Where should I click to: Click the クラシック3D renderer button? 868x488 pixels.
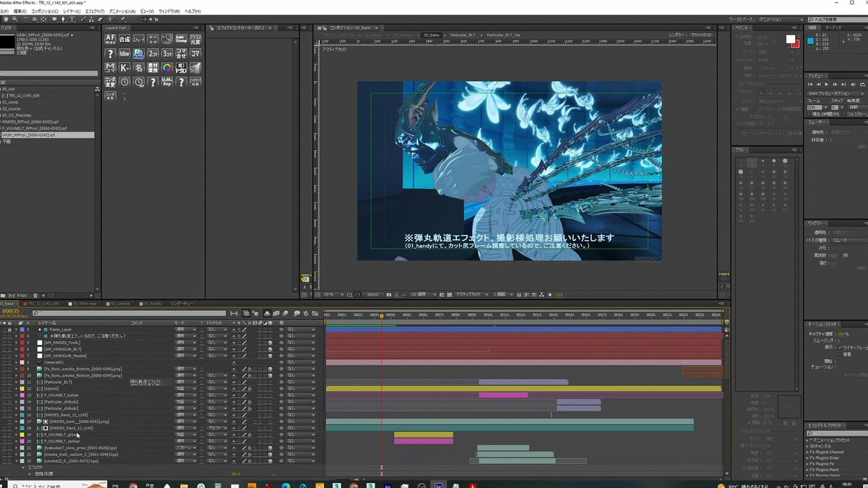click(701, 35)
